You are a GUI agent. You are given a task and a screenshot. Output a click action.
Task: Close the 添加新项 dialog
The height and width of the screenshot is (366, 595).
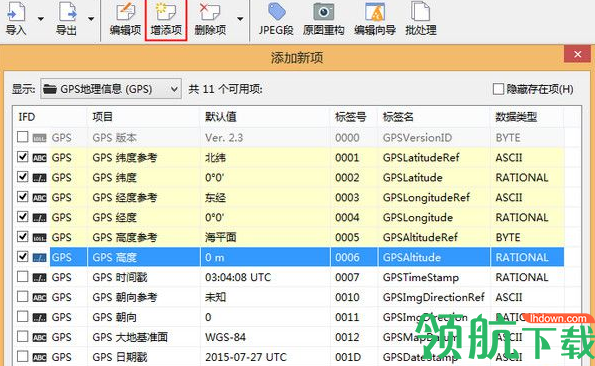coord(577,55)
